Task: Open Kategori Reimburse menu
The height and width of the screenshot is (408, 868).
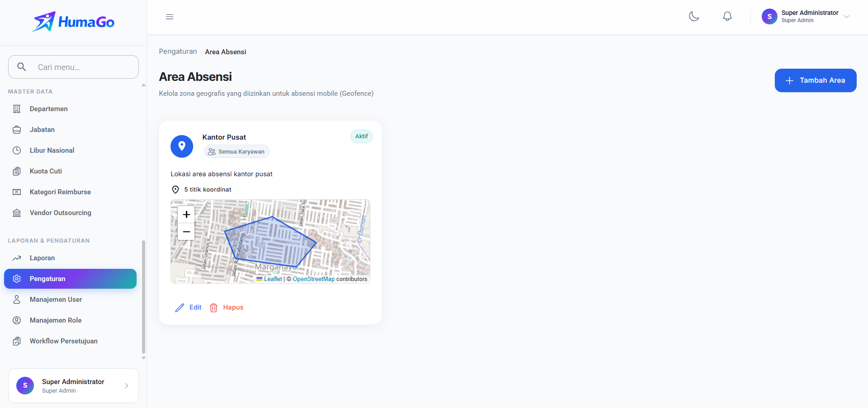Action: click(x=70, y=192)
